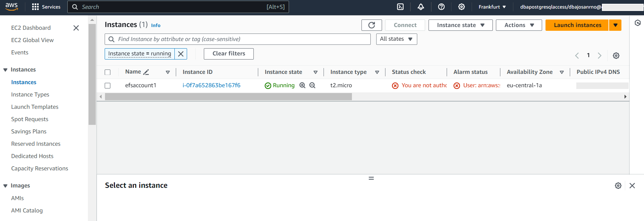This screenshot has width=644, height=221.
Task: Click Launch instances button
Action: (577, 25)
